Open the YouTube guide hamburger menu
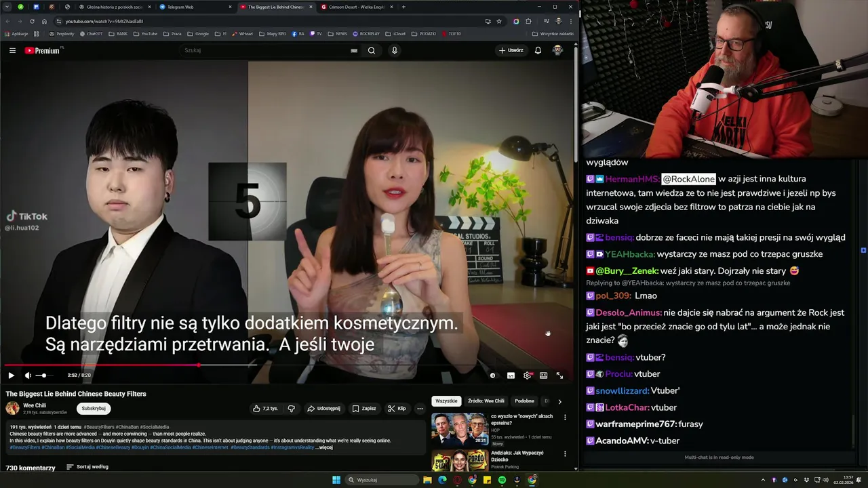Screen dimensions: 868x488 click(12, 50)
